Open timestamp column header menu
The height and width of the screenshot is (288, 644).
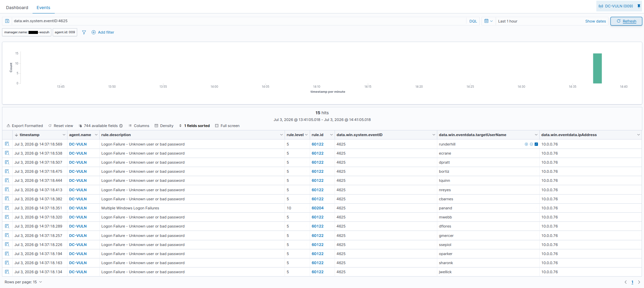[64, 135]
